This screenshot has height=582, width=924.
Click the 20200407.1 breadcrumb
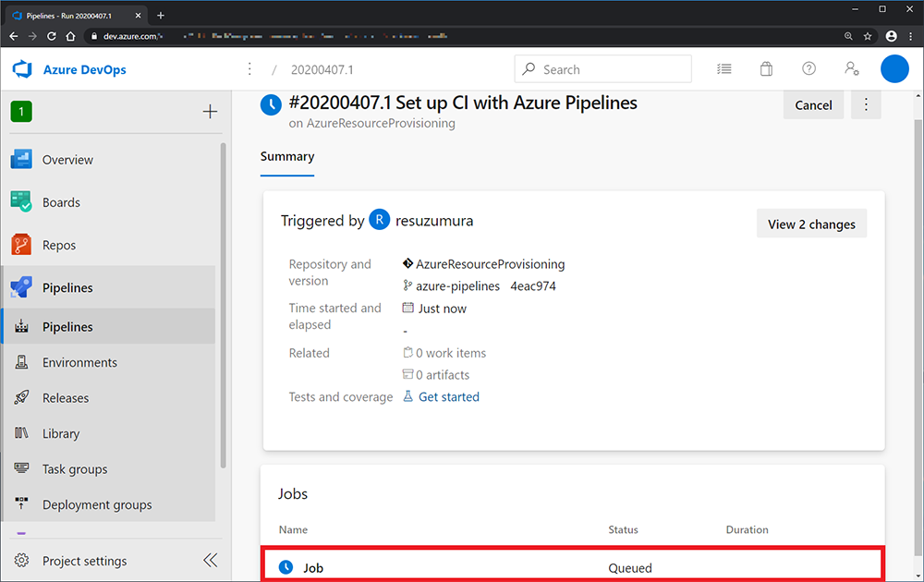coord(322,69)
